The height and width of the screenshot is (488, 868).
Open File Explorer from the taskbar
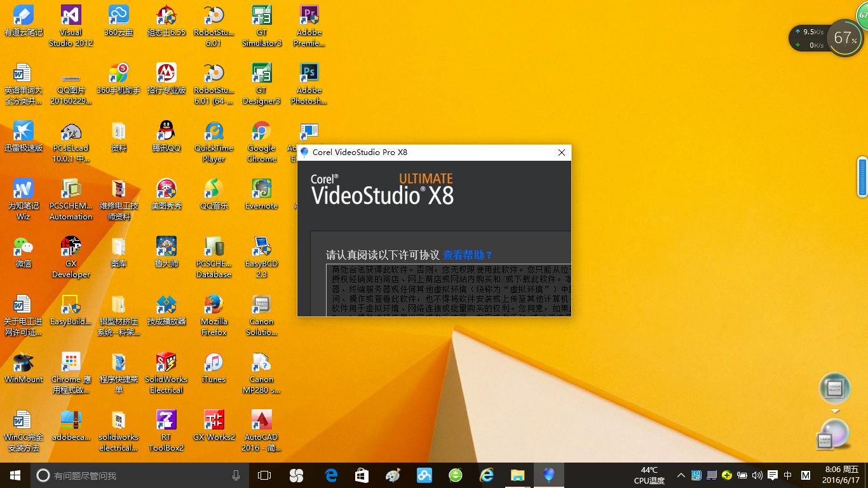(x=518, y=475)
